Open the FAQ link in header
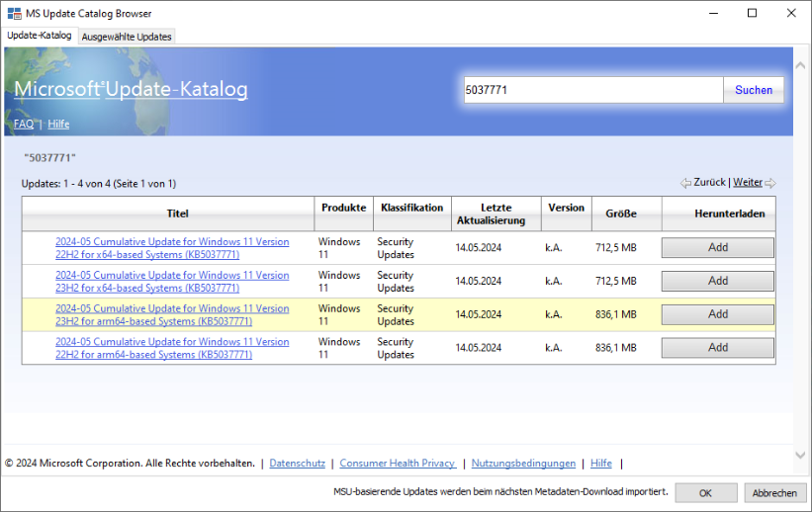This screenshot has width=812, height=512. coord(24,124)
